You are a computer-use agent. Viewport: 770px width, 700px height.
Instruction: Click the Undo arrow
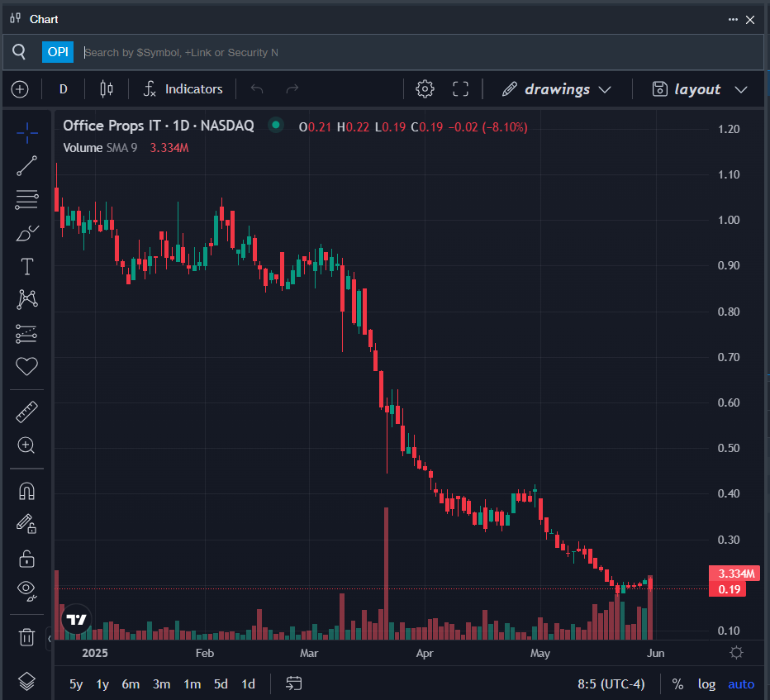257,89
